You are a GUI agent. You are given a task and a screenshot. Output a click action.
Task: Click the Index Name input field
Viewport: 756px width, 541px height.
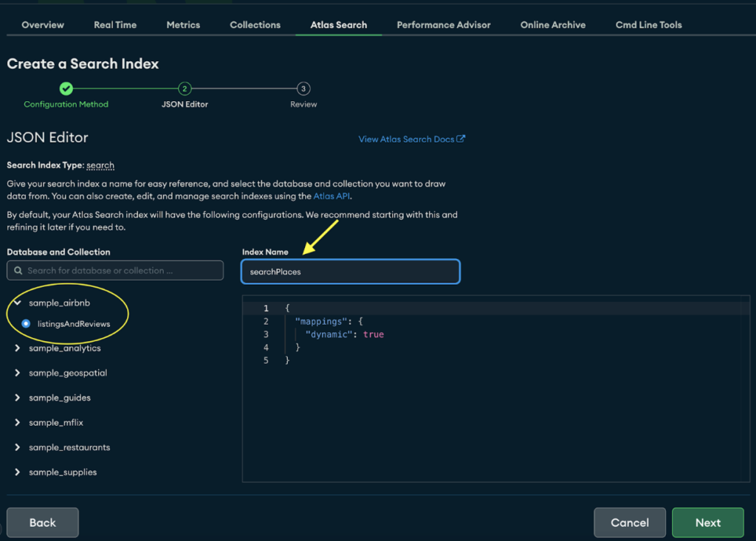351,272
